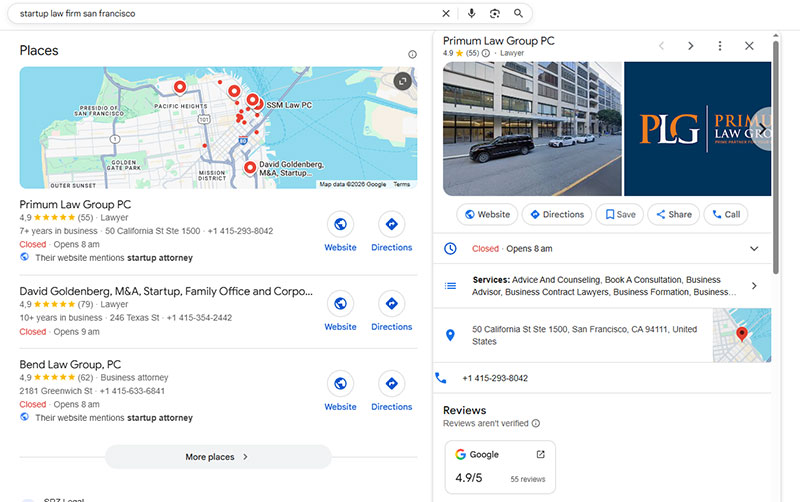
Task: Click phone number +1 415-293-8042 in panel
Action: [x=495, y=378]
